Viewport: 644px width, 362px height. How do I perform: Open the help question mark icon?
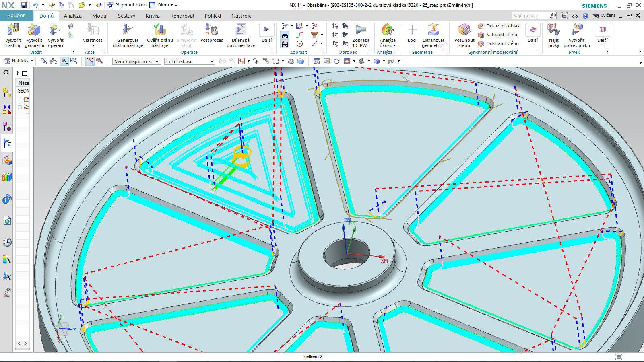[x=585, y=16]
